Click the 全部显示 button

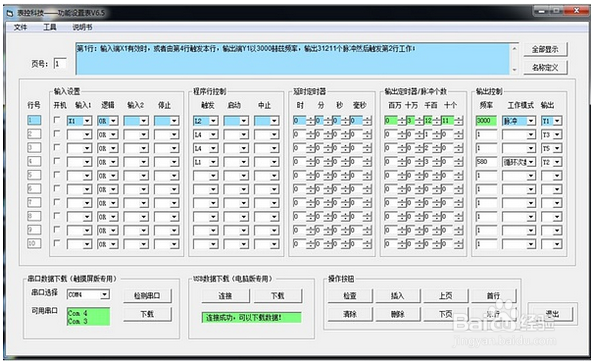pyautogui.click(x=545, y=49)
